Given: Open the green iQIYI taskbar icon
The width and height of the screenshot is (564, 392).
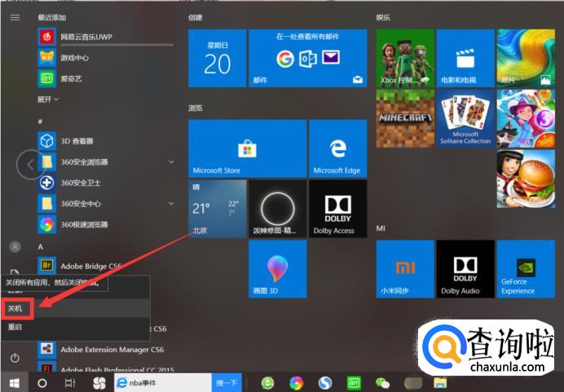Looking at the screenshot, I should [x=354, y=383].
